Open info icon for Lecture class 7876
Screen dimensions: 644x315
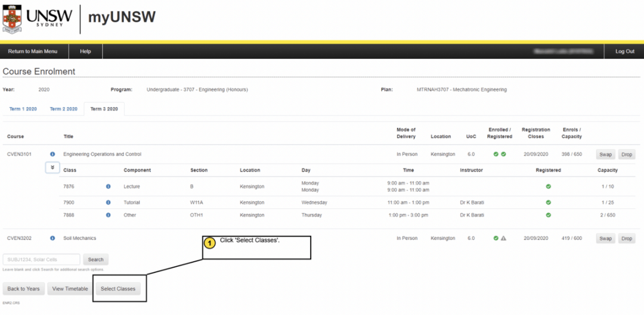click(108, 186)
